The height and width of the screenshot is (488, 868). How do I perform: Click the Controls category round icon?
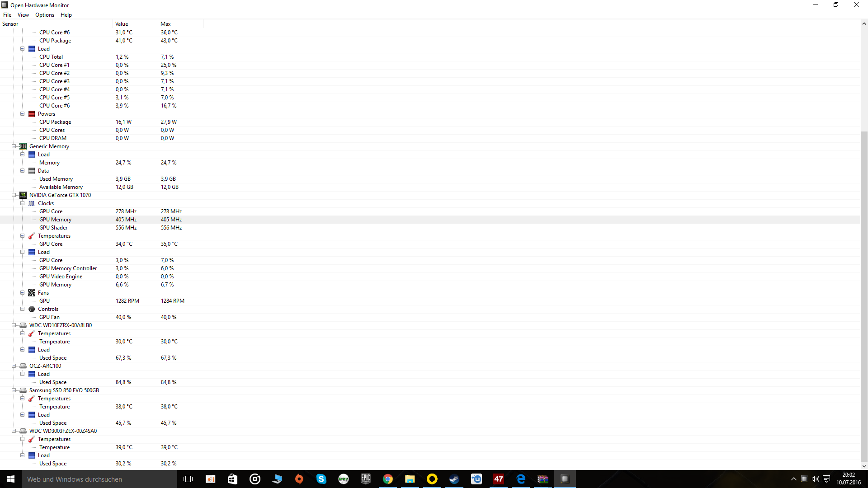(x=32, y=309)
